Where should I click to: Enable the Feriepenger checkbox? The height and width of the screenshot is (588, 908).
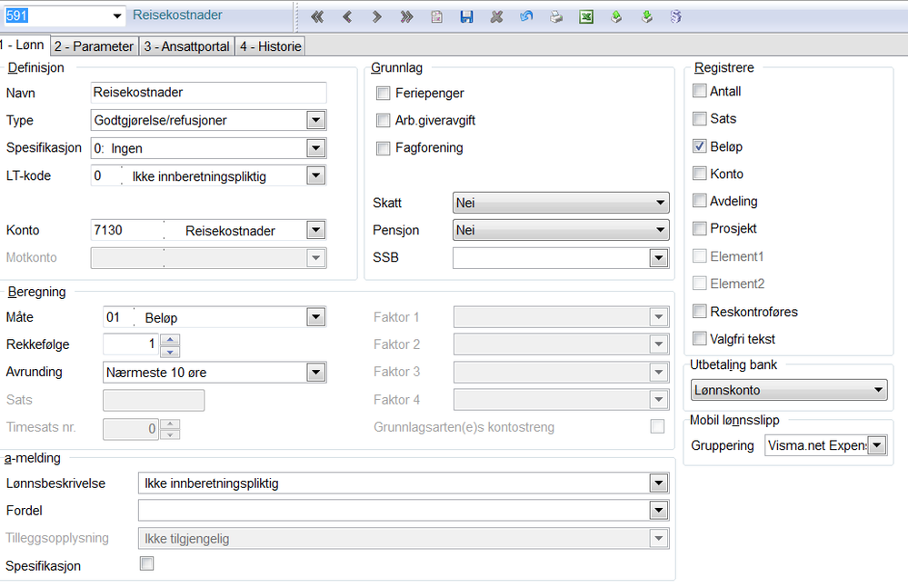point(384,93)
